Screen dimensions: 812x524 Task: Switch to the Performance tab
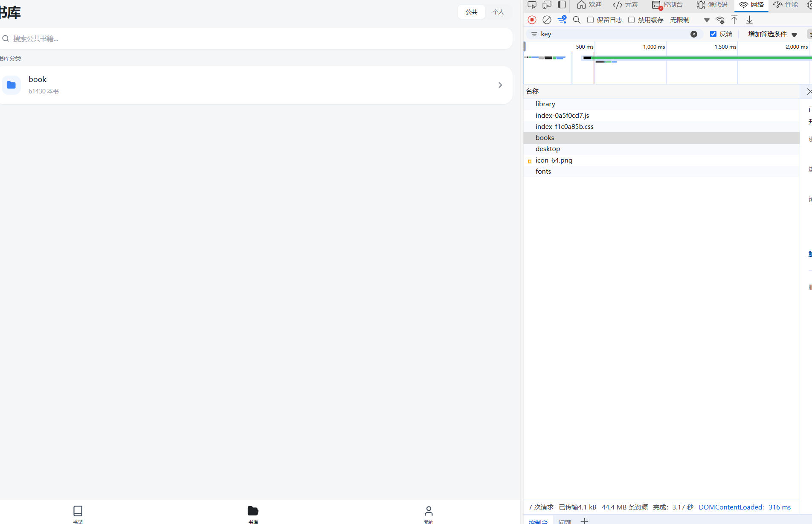pos(786,5)
